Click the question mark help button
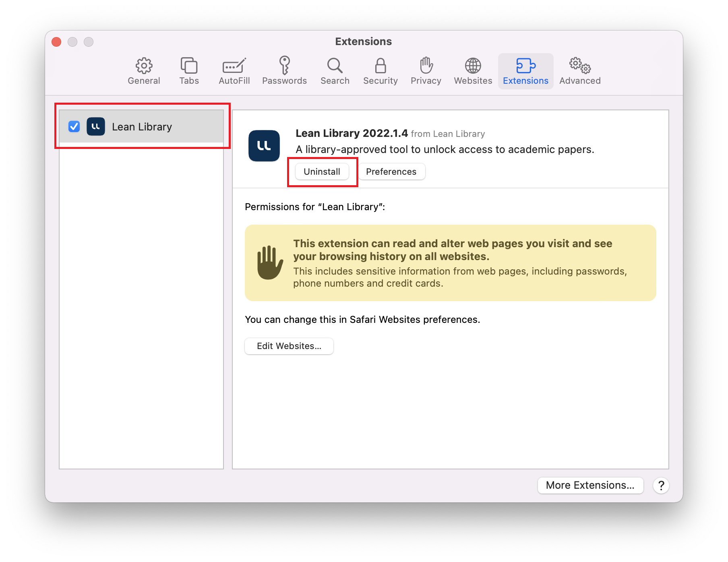Image resolution: width=728 pixels, height=562 pixels. [661, 486]
